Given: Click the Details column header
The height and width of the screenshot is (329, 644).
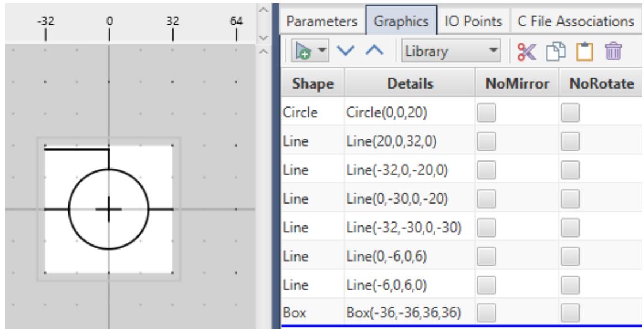Looking at the screenshot, I should [410, 83].
